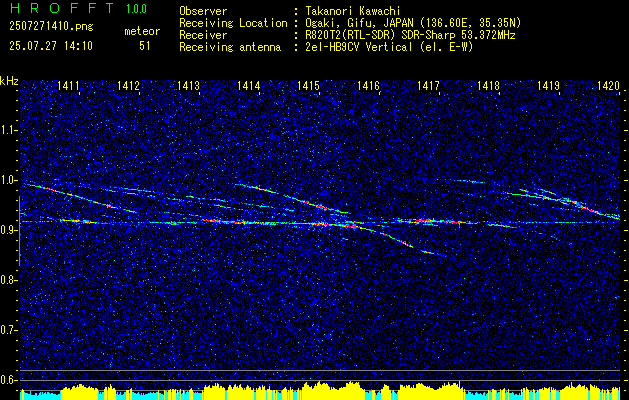Click the HROFFT program title

click(62, 8)
